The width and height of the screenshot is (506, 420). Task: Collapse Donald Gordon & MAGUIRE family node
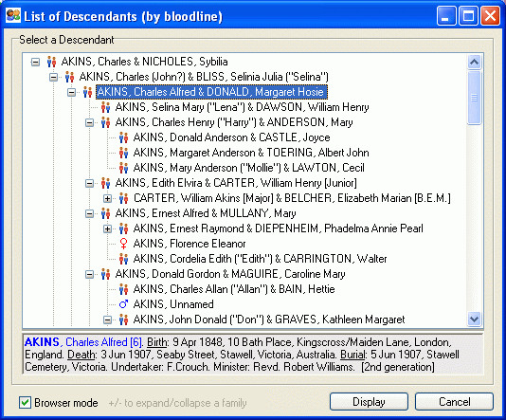pos(89,274)
